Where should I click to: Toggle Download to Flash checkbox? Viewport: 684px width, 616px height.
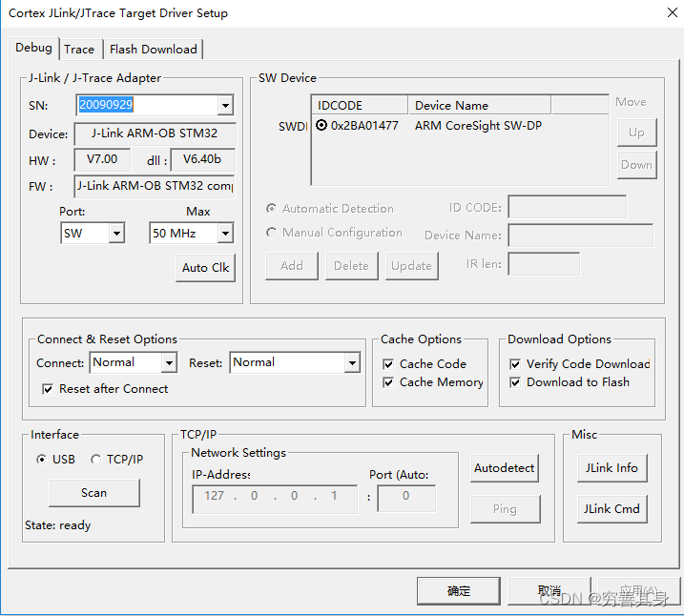click(x=515, y=382)
